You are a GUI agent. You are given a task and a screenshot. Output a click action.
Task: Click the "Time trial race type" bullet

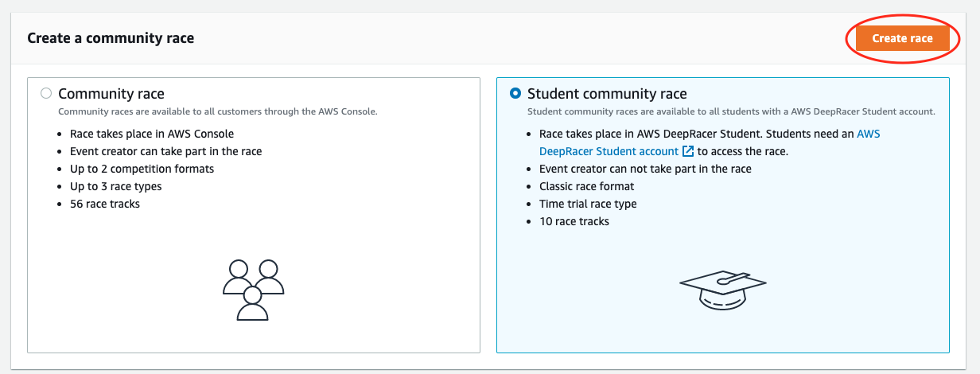[x=588, y=204]
